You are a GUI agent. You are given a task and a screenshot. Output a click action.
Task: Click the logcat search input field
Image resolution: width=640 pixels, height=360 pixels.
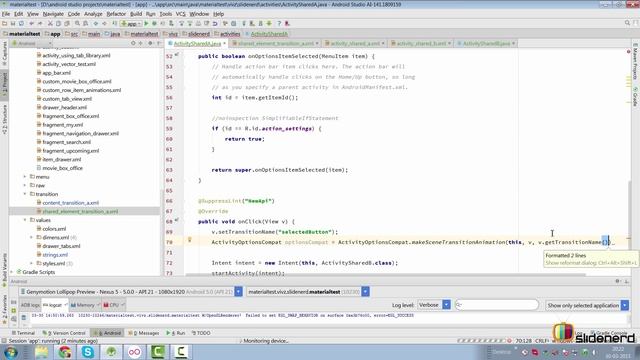pos(496,305)
